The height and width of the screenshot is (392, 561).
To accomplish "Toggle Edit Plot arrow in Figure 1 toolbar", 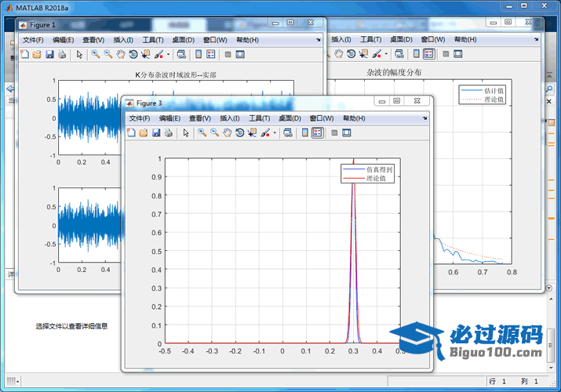I will click(x=79, y=54).
